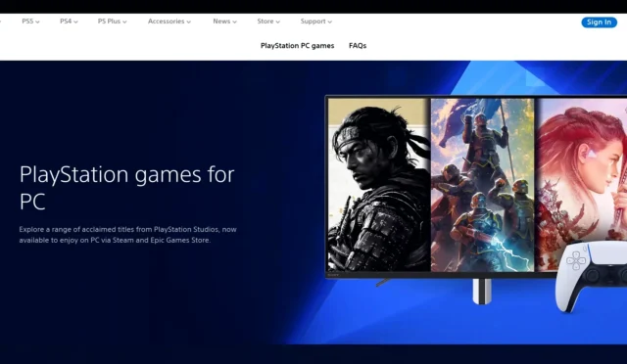Open the PS5 navigation dropdown
This screenshot has width=627, height=364.
tap(30, 22)
